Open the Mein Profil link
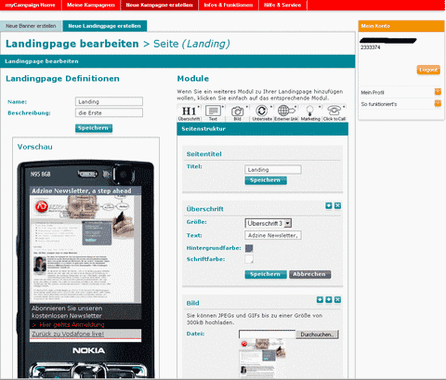Image resolution: width=446 pixels, height=380 pixels. pos(372,92)
